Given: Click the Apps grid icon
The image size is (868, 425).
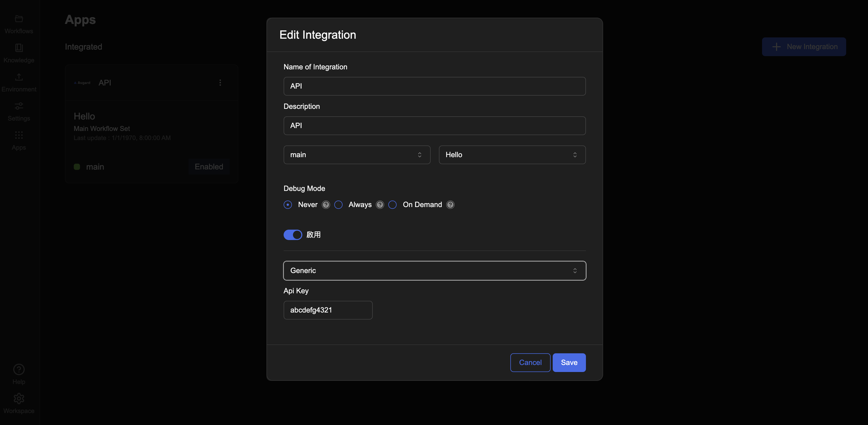Looking at the screenshot, I should [x=19, y=136].
